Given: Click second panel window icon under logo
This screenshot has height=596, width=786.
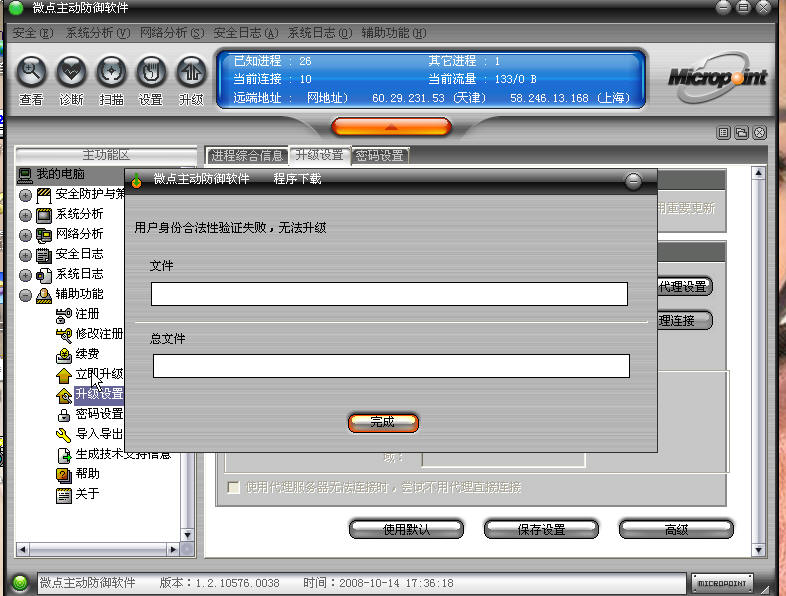Looking at the screenshot, I should pyautogui.click(x=741, y=133).
